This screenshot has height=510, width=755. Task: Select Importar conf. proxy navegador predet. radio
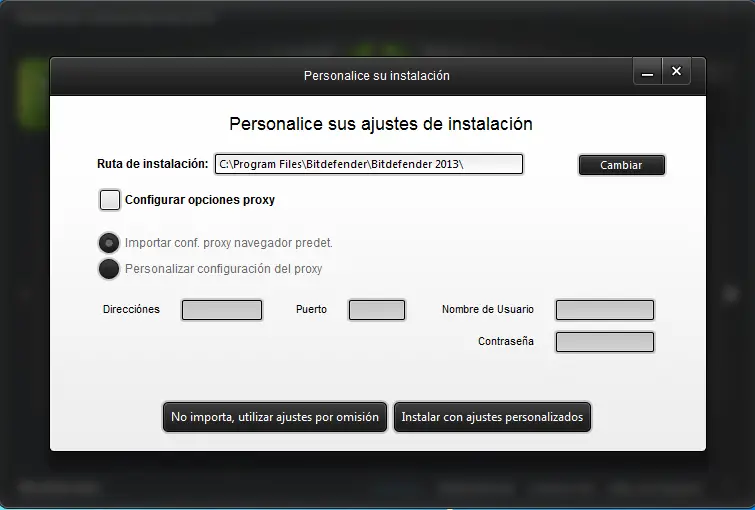tap(109, 243)
